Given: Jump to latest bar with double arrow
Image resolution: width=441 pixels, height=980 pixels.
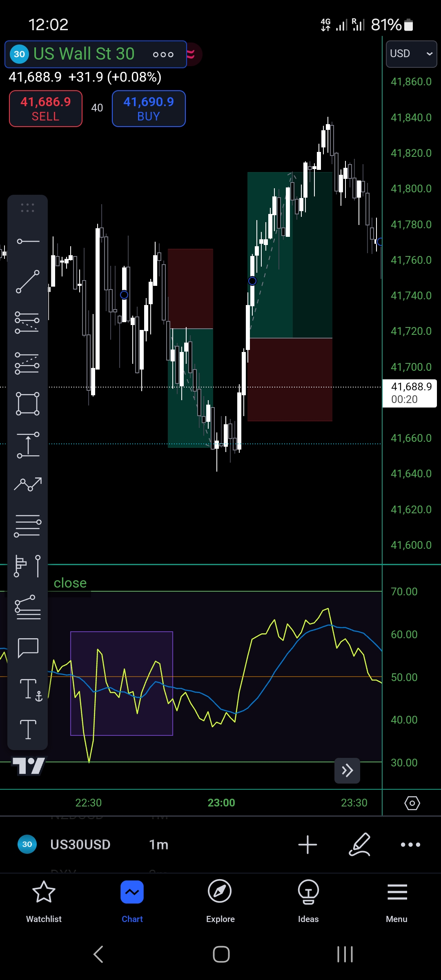Looking at the screenshot, I should pos(347,771).
